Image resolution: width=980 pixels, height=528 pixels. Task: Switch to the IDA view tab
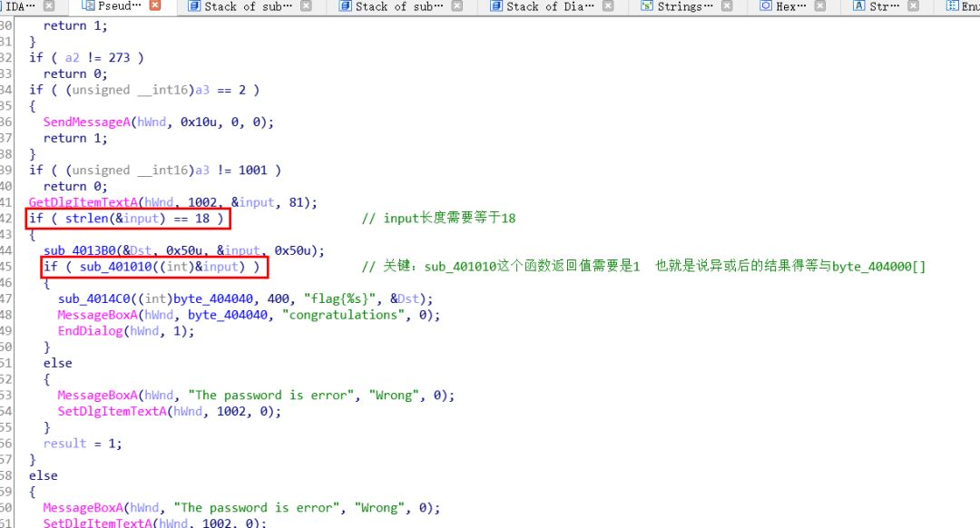point(20,6)
